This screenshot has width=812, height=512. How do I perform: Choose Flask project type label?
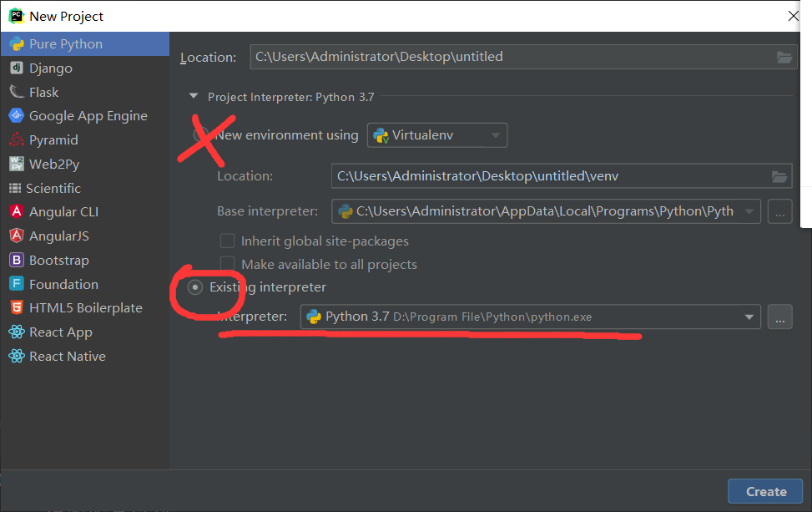[x=44, y=92]
